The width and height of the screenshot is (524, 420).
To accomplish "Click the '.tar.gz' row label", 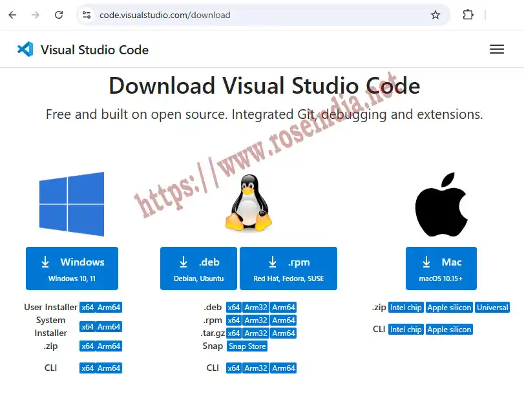I will pos(213,333).
